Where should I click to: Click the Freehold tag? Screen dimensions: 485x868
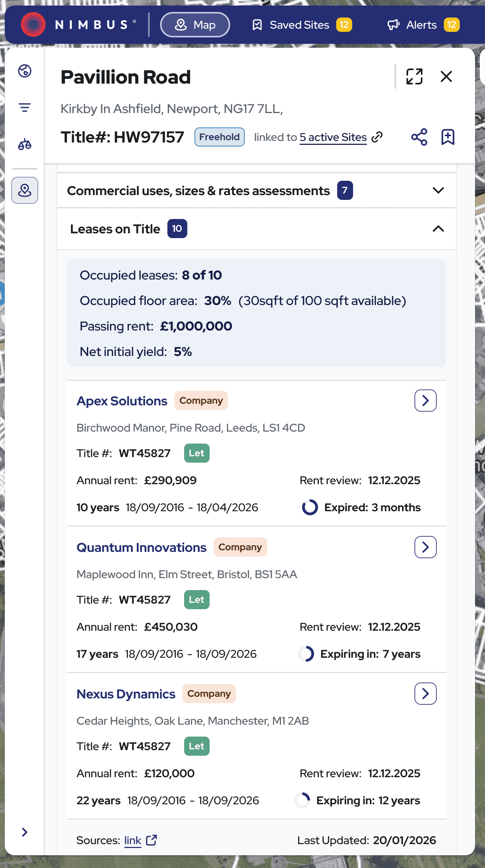[220, 137]
